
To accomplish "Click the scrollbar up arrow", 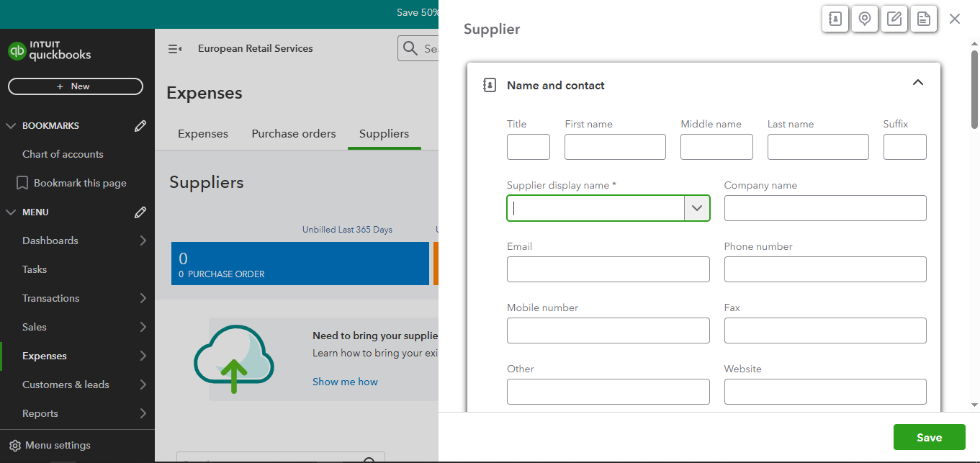I will click(x=974, y=44).
